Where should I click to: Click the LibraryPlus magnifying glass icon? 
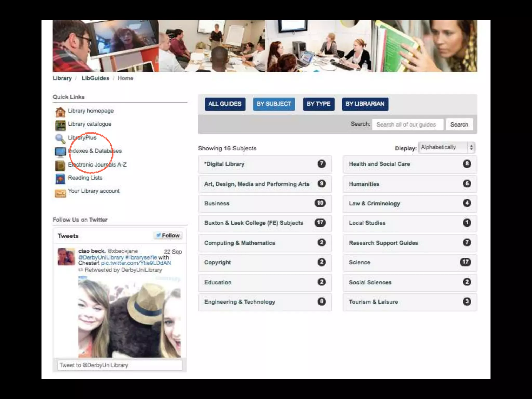(x=60, y=139)
